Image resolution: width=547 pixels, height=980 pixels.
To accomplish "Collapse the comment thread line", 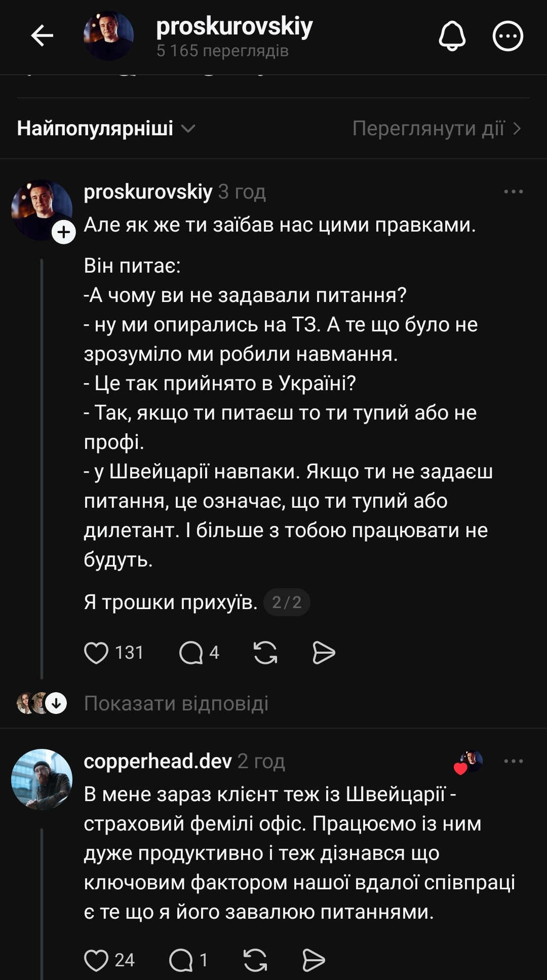I will point(42,456).
